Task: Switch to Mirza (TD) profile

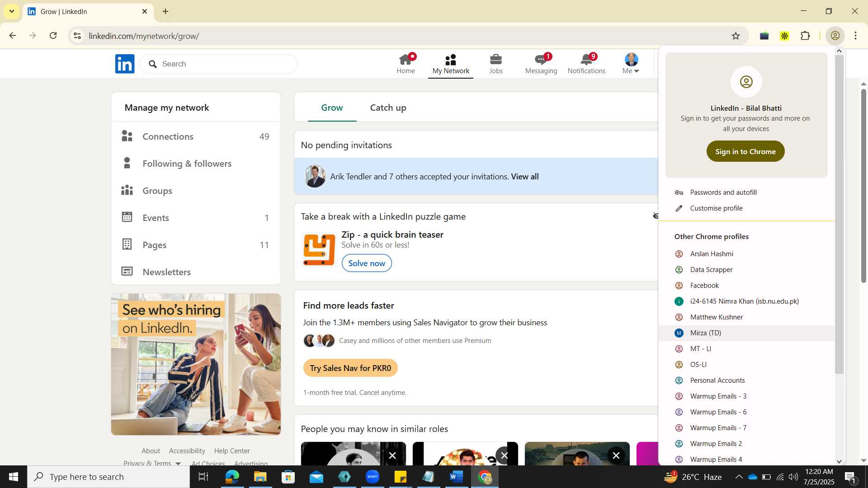Action: [x=746, y=333]
